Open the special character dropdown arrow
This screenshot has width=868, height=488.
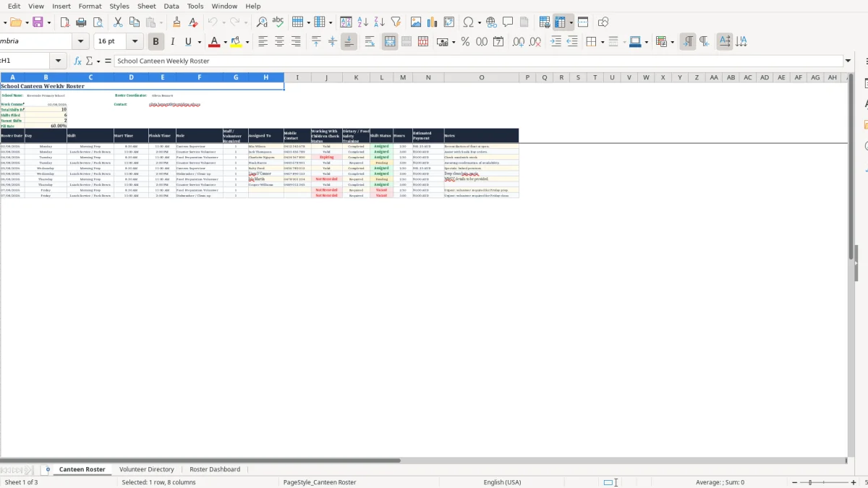coord(479,22)
